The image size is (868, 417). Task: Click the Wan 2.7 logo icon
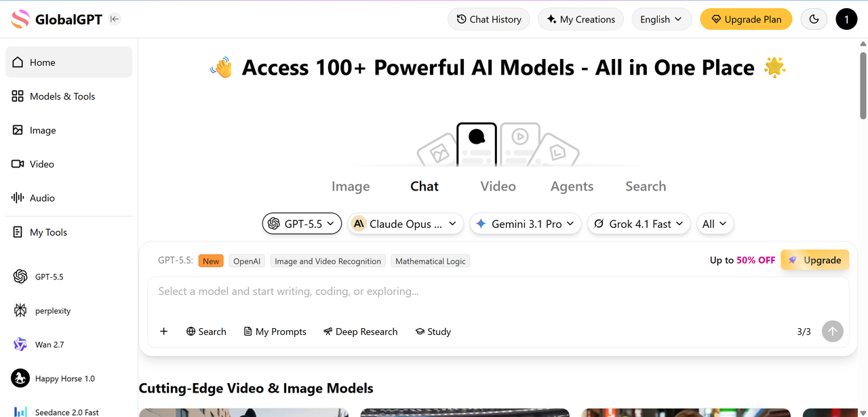(20, 344)
